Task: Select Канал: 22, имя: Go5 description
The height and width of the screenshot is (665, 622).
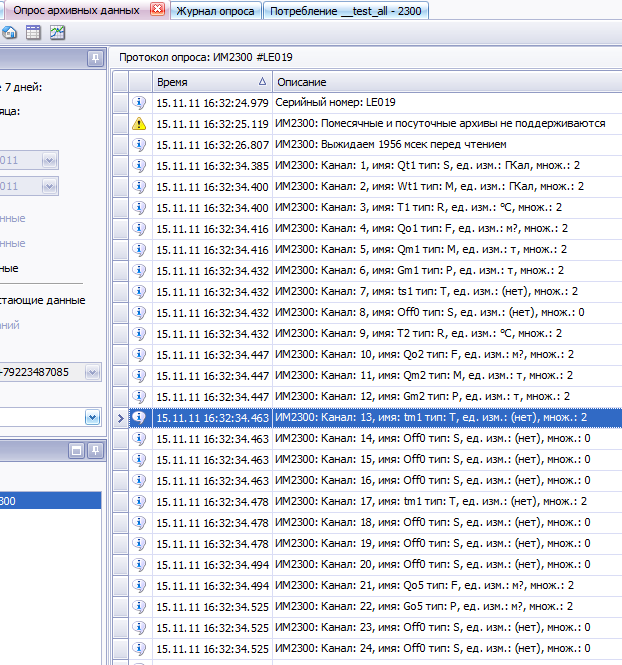Action: tap(424, 606)
